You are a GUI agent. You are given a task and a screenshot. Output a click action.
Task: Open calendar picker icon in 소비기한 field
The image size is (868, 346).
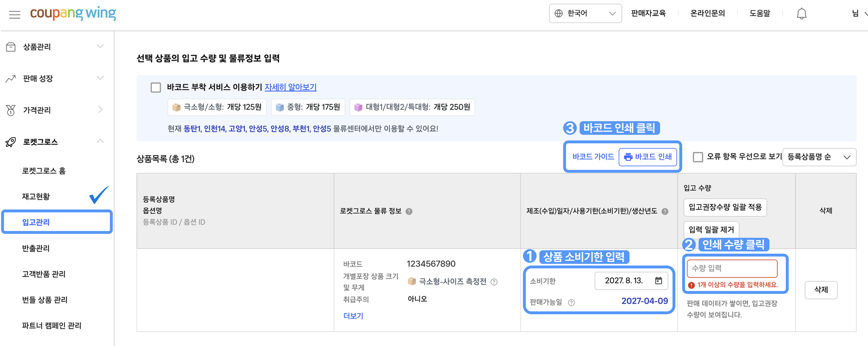[658, 281]
